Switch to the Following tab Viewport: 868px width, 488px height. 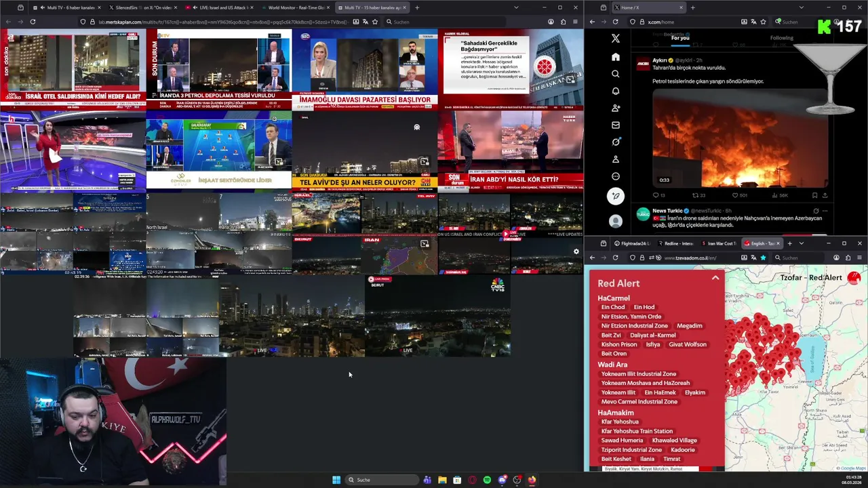tap(781, 38)
